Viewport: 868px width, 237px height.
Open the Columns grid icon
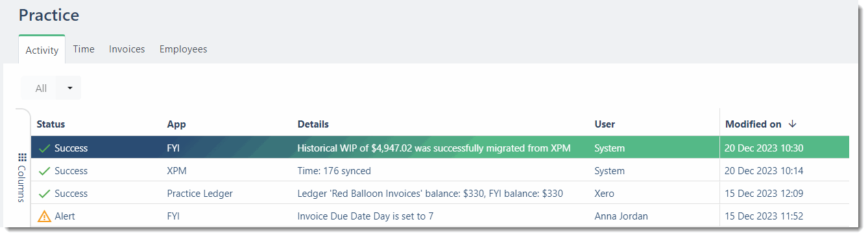click(22, 157)
